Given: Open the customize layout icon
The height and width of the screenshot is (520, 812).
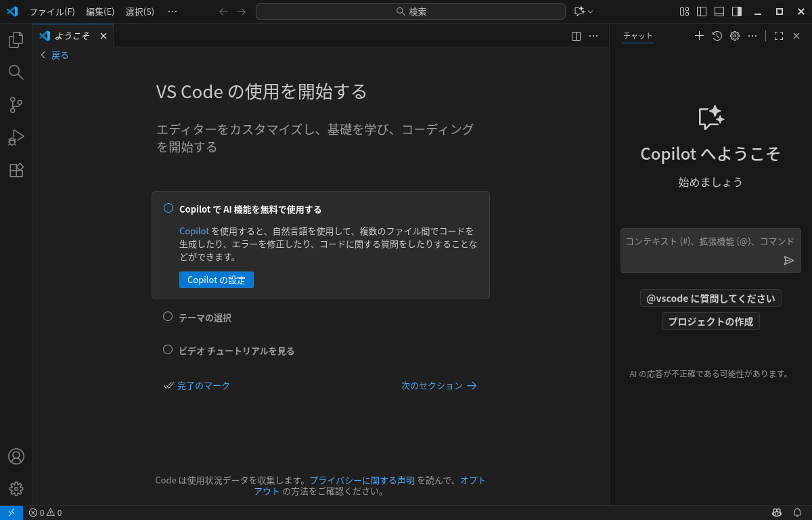Looking at the screenshot, I should click(684, 12).
